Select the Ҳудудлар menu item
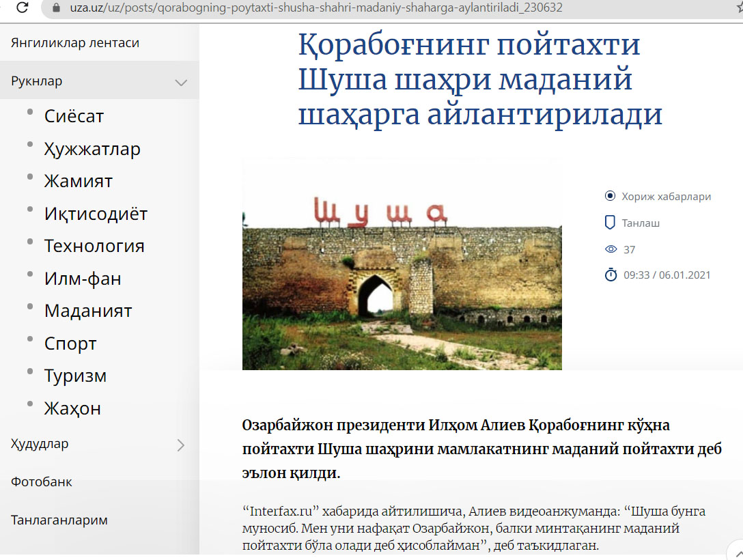 (40, 444)
